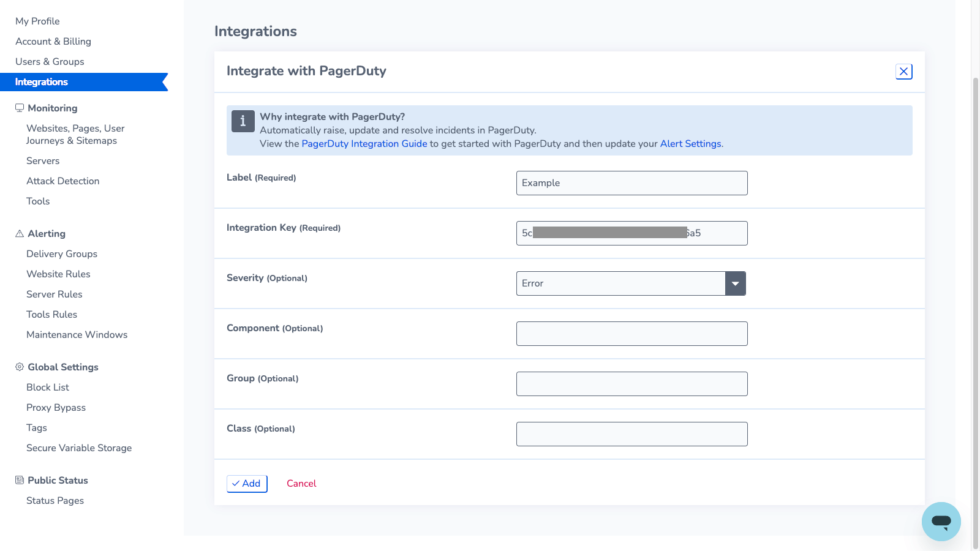
Task: Open Status Pages
Action: 55,501
